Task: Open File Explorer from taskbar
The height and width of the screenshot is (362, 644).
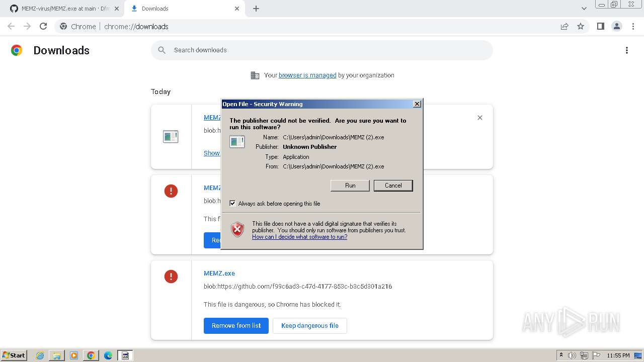Action: pyautogui.click(x=57, y=355)
